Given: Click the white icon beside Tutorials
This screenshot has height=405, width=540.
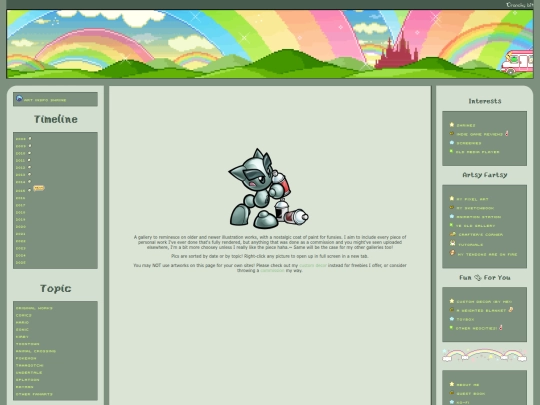Looking at the screenshot, I should tap(453, 243).
